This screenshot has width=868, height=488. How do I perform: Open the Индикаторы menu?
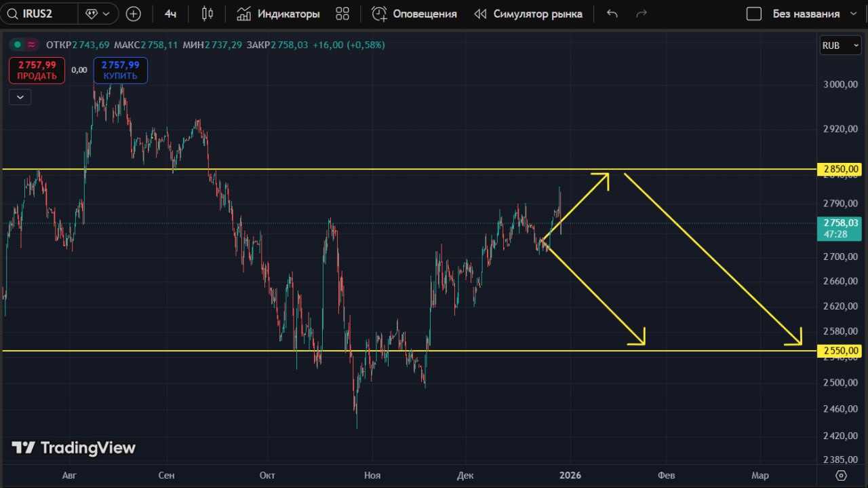(x=278, y=14)
